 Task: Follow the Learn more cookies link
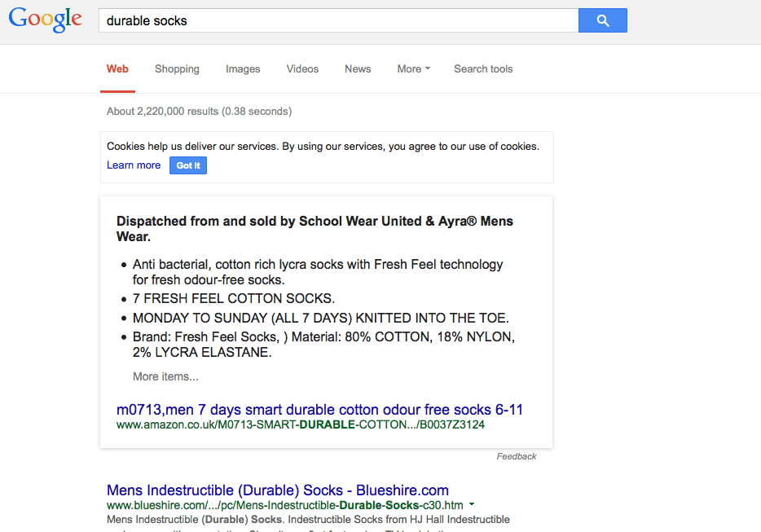click(x=134, y=165)
